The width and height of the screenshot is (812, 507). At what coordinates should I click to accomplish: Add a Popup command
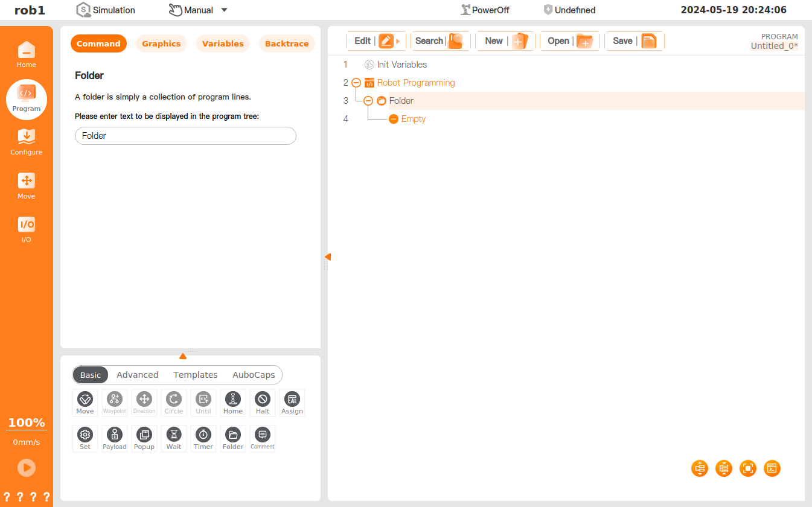click(144, 438)
